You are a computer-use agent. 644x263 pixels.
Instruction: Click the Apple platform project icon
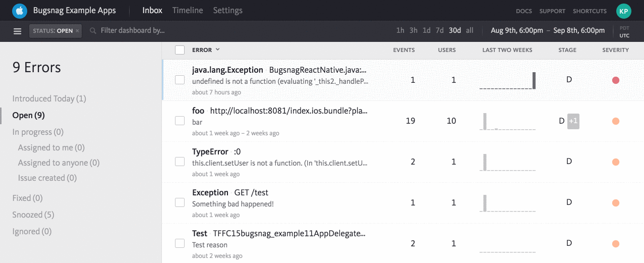(19, 11)
